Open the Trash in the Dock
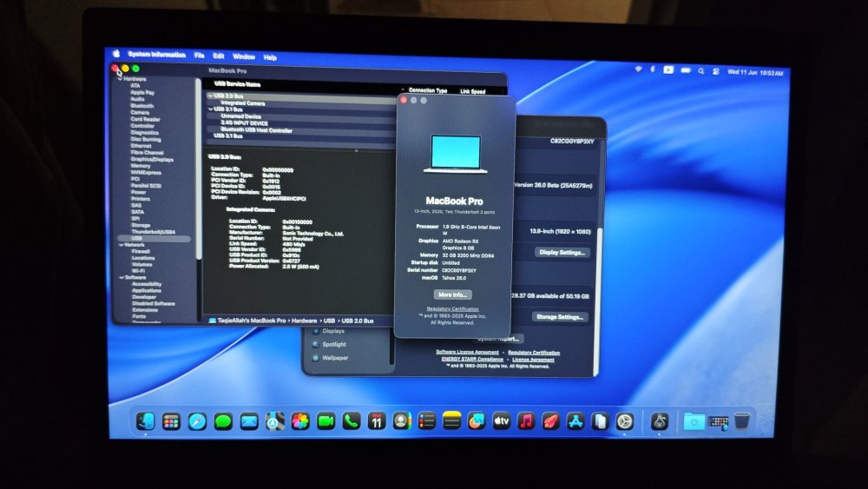868x489 pixels. (742, 421)
